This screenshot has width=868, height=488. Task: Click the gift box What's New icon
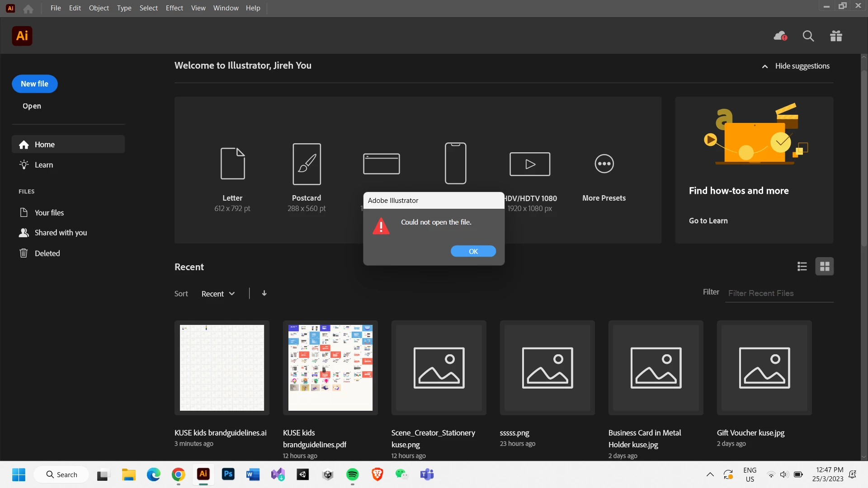pos(836,36)
